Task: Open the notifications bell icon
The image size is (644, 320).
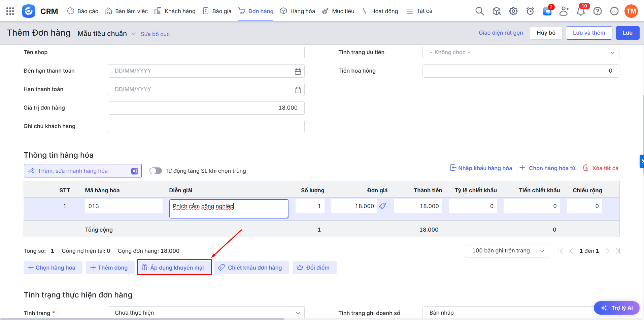Action: tap(580, 11)
